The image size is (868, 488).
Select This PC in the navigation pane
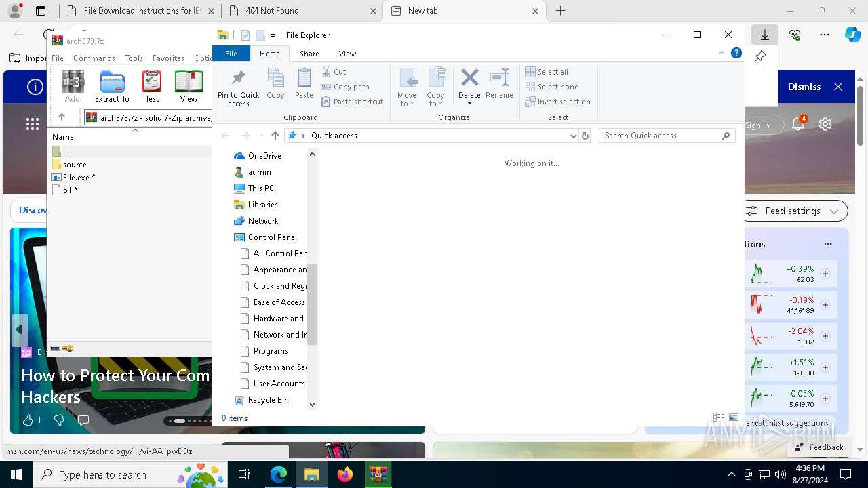click(x=261, y=188)
